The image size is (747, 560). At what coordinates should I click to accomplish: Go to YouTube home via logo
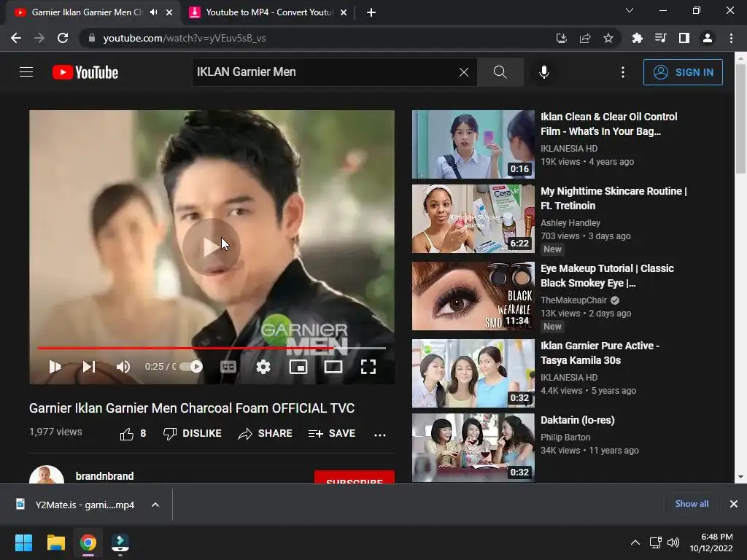[x=85, y=72]
